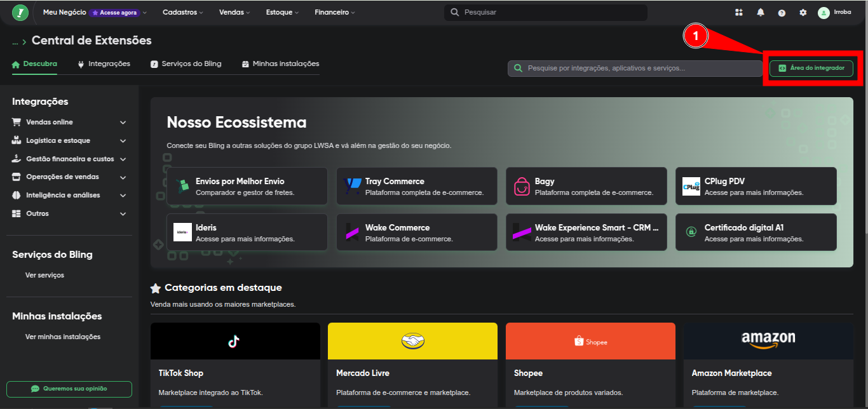The width and height of the screenshot is (868, 409).
Task: Open the Meu Negócio dropdown menu
Action: coord(95,13)
